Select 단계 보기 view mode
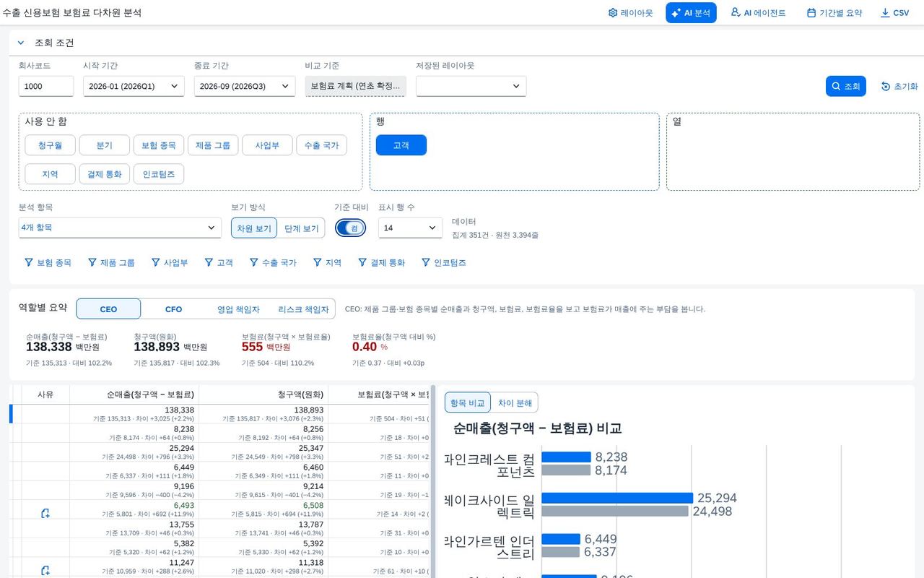 point(301,228)
